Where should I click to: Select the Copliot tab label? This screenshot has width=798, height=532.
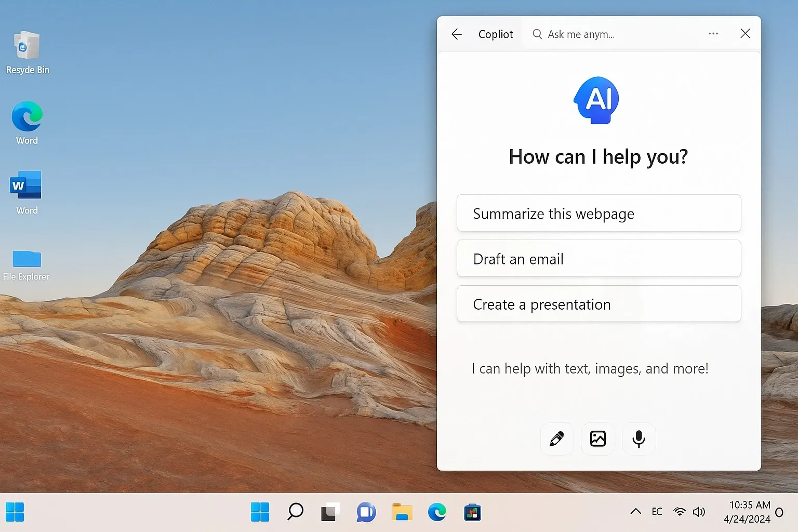point(495,34)
